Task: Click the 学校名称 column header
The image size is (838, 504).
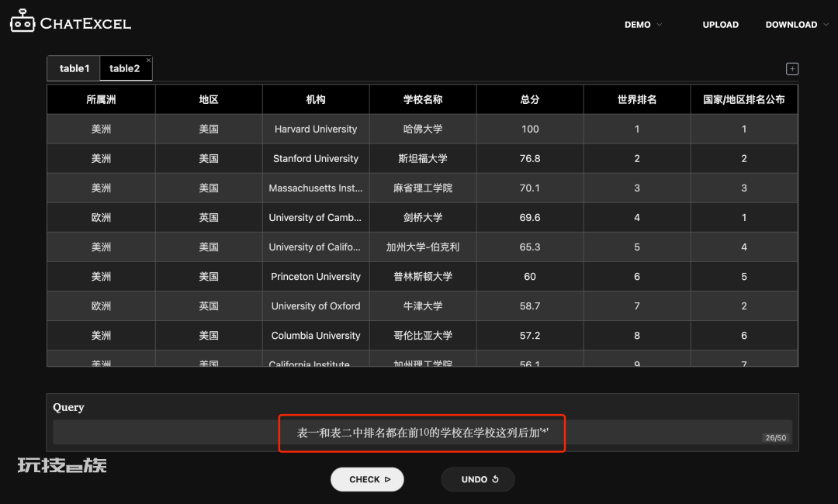Action: [x=423, y=99]
